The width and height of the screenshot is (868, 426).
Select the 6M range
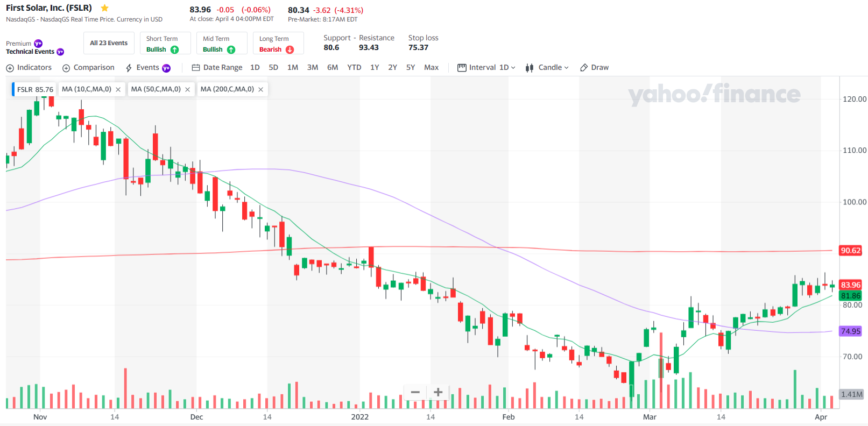[x=333, y=67]
